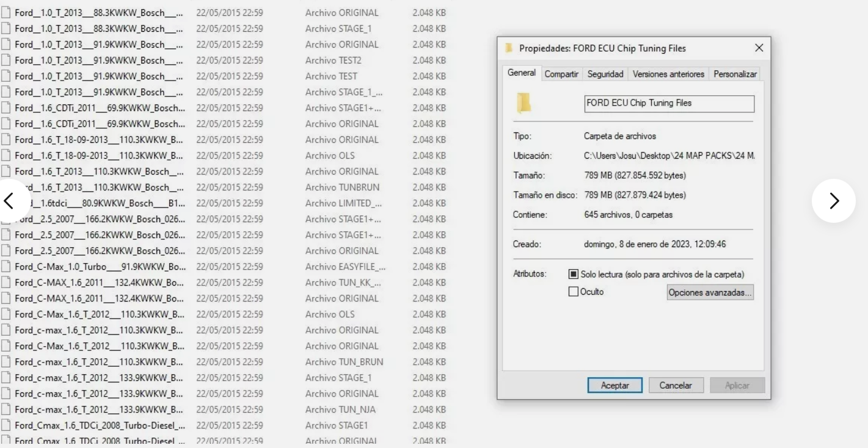Click the file icon beside Ford_1.6_CDTi_2011
868x448 pixels.
point(7,107)
